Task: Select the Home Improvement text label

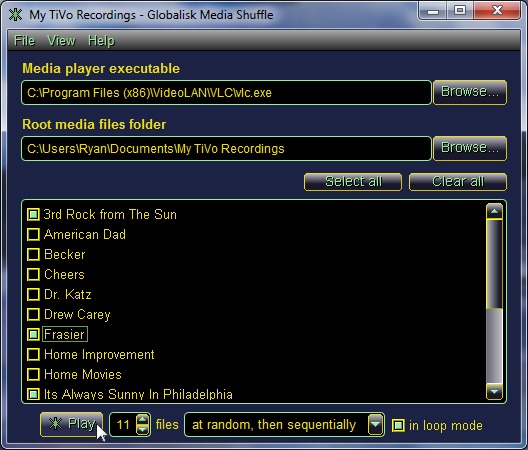Action: coord(99,355)
